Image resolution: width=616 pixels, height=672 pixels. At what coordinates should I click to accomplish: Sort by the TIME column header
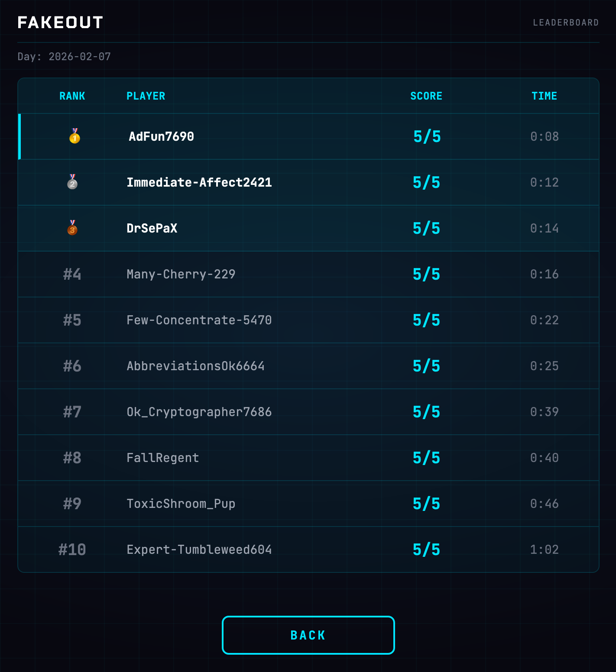pyautogui.click(x=544, y=96)
